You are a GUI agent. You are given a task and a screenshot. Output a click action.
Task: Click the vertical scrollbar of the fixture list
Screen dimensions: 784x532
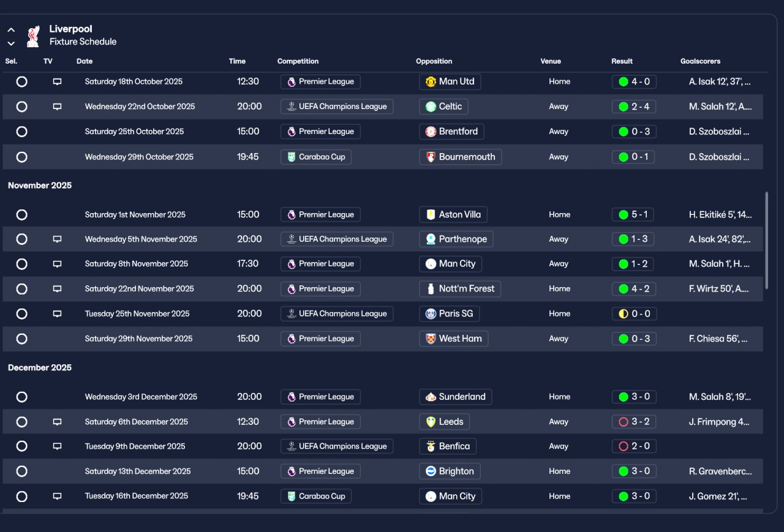point(766,240)
